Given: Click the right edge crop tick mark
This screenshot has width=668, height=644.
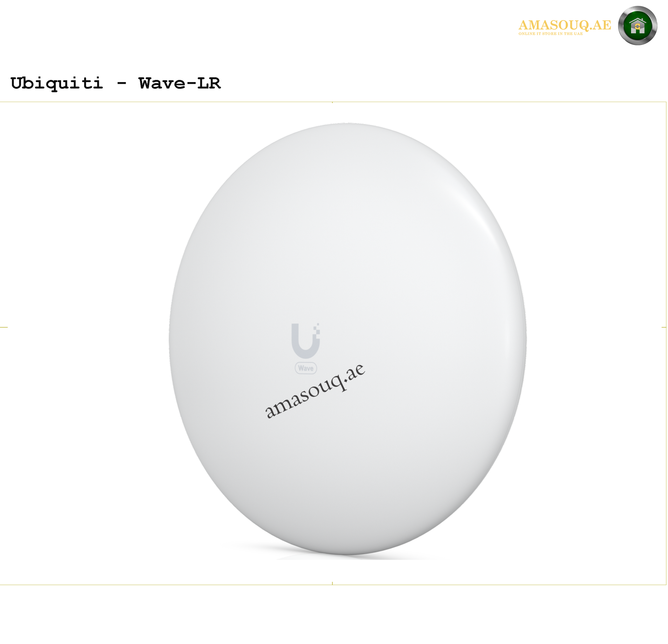Looking at the screenshot, I should (x=664, y=327).
